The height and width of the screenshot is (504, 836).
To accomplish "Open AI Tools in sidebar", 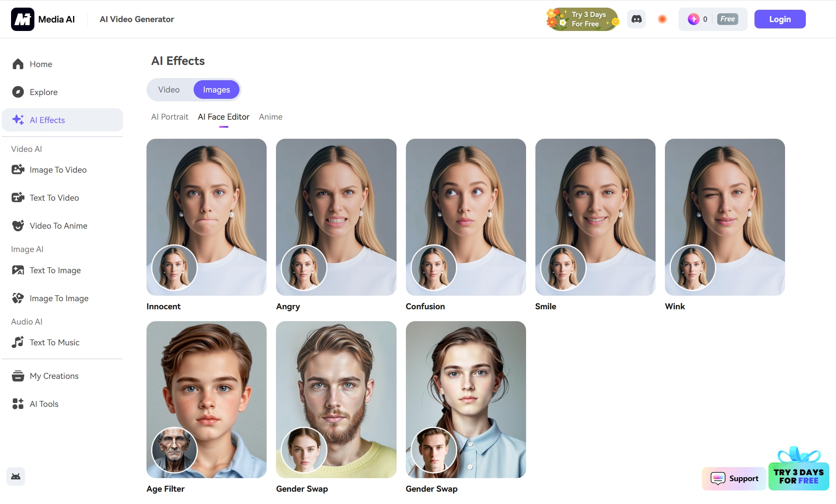I will (62, 404).
